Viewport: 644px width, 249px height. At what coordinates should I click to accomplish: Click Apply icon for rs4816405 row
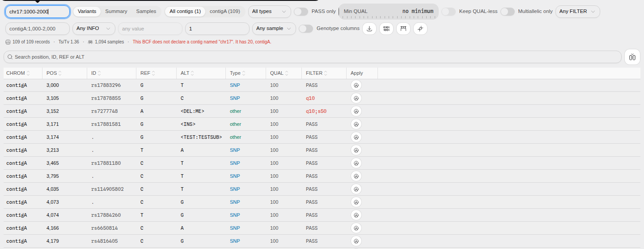pyautogui.click(x=356, y=241)
